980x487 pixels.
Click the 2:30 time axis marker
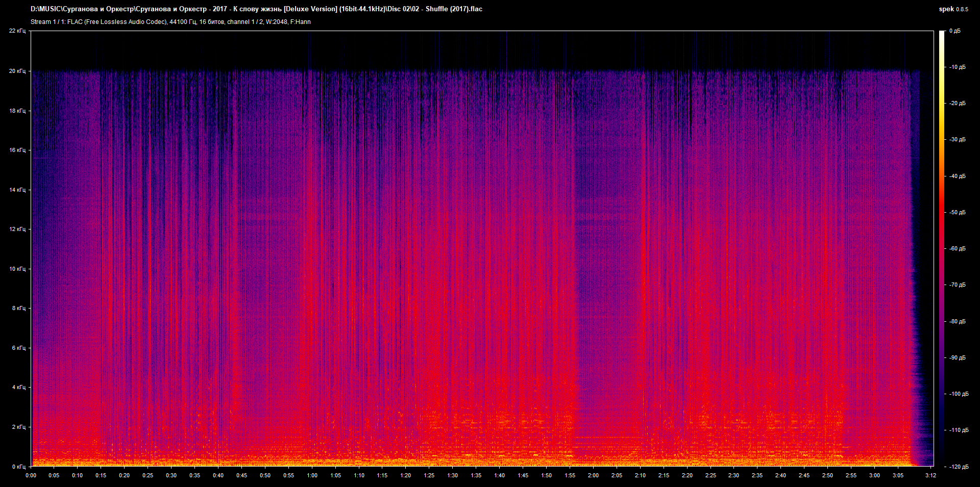[x=733, y=475]
